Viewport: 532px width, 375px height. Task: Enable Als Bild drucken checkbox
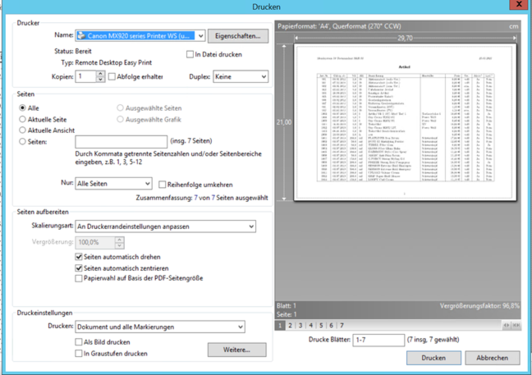point(79,342)
